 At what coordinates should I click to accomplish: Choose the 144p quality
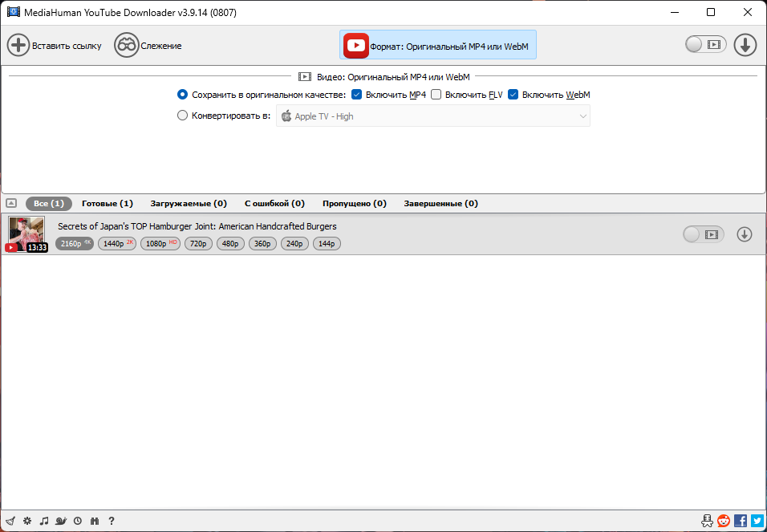327,243
